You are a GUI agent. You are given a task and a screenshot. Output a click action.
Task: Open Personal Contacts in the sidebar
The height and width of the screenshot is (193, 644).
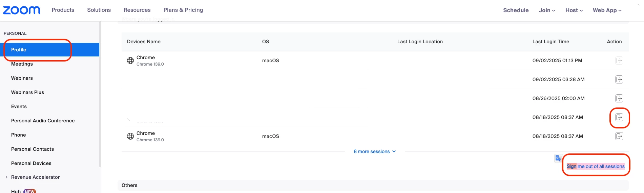point(33,149)
